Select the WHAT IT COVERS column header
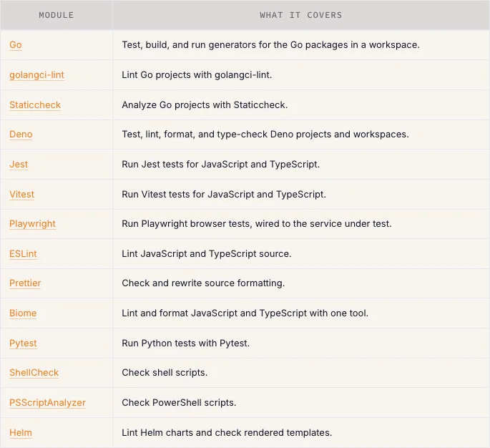The height and width of the screenshot is (448, 490). (x=301, y=15)
